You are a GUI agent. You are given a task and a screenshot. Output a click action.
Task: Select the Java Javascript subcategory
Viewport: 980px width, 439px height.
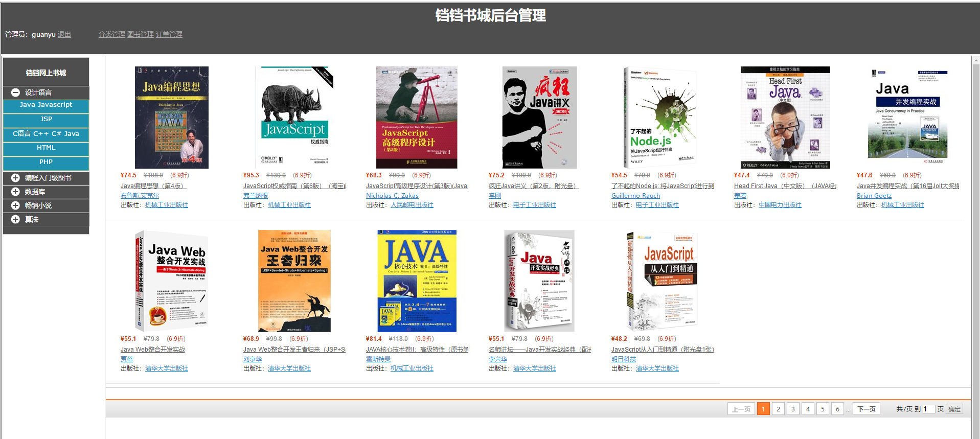click(46, 105)
